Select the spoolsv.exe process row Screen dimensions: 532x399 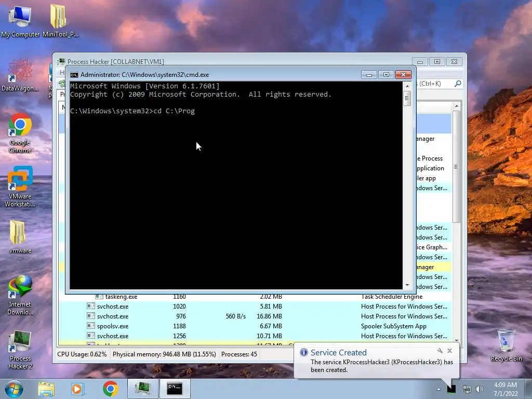(255, 326)
